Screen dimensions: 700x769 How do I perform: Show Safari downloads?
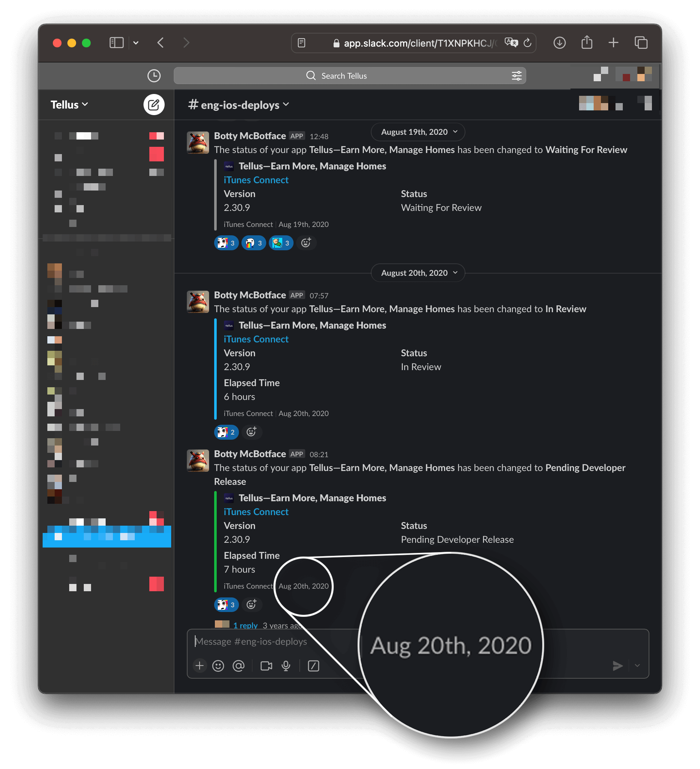point(559,43)
